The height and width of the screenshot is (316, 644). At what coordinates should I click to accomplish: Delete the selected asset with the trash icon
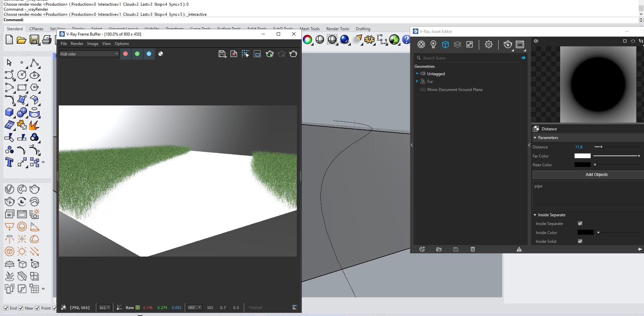(x=473, y=249)
